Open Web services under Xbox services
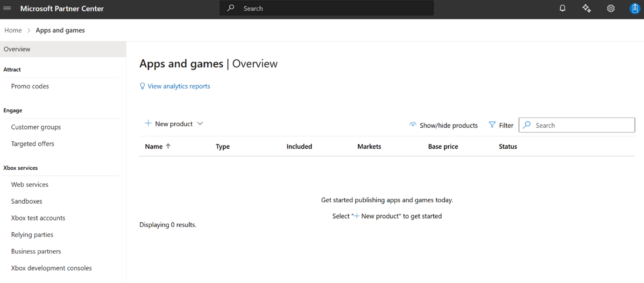 click(x=29, y=184)
